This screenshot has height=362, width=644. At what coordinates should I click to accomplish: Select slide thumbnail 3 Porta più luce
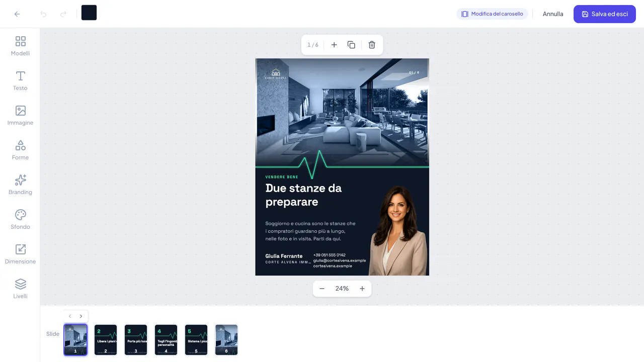tap(136, 340)
